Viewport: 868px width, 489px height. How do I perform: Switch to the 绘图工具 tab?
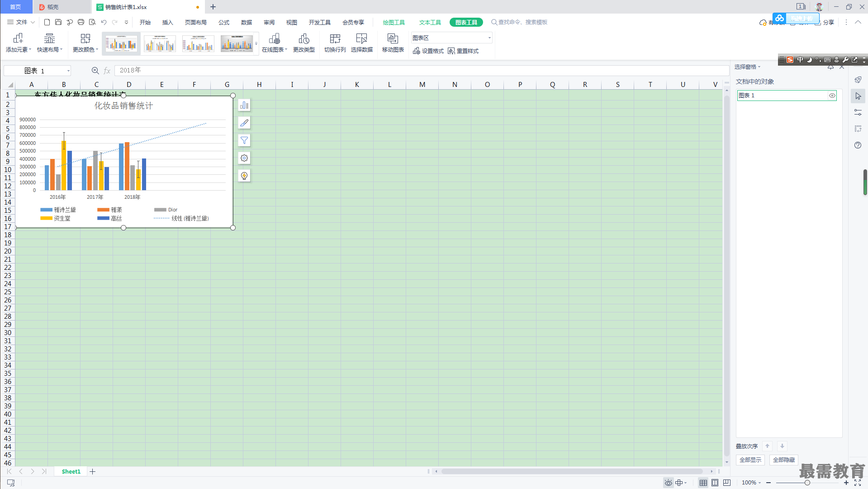tap(394, 22)
